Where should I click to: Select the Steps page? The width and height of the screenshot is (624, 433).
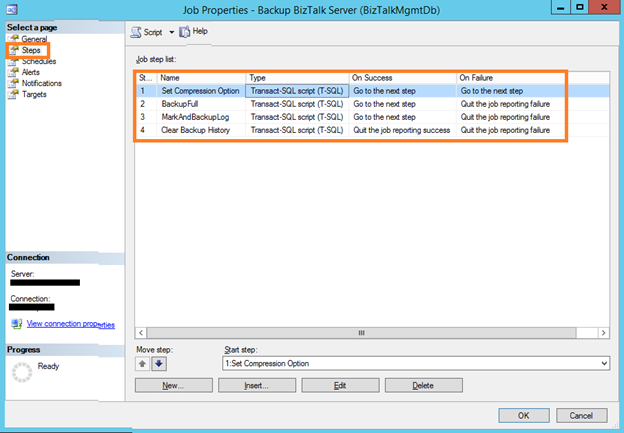click(x=31, y=50)
